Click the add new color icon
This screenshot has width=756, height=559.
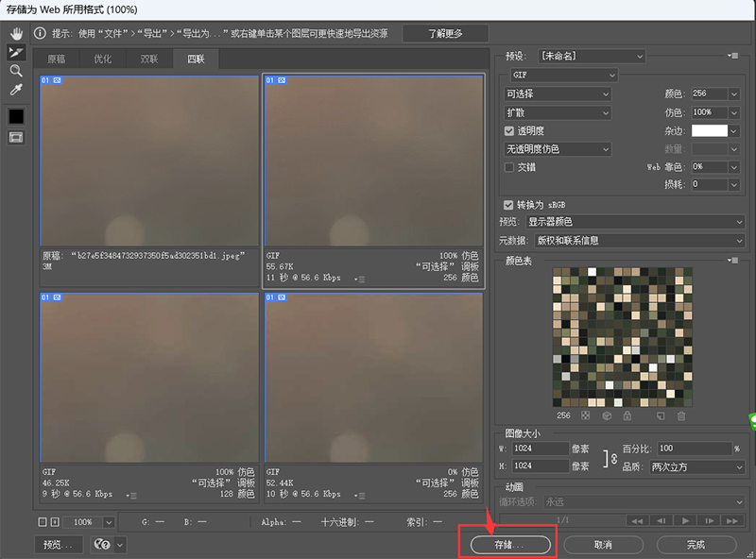click(x=661, y=415)
